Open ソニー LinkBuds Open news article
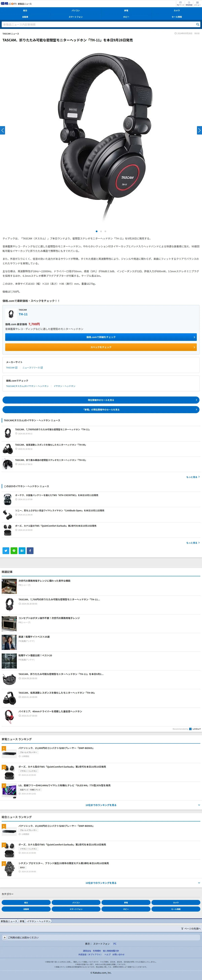 (101, 515)
